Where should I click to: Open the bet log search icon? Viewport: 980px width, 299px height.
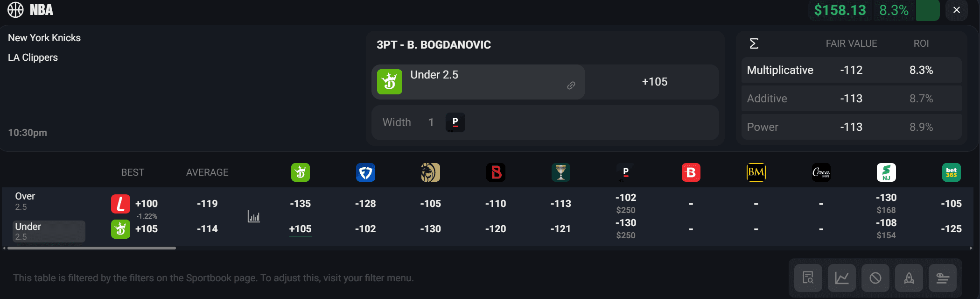[x=808, y=278]
